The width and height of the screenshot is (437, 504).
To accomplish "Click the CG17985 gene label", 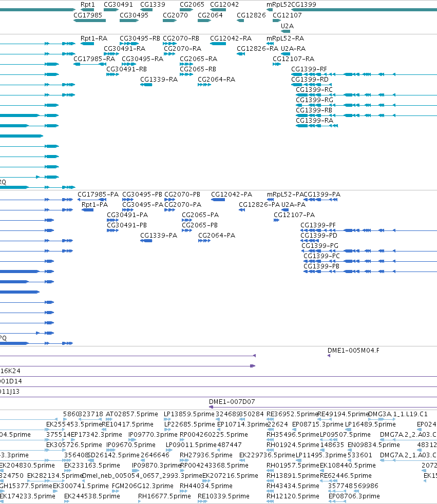I will (x=87, y=15).
